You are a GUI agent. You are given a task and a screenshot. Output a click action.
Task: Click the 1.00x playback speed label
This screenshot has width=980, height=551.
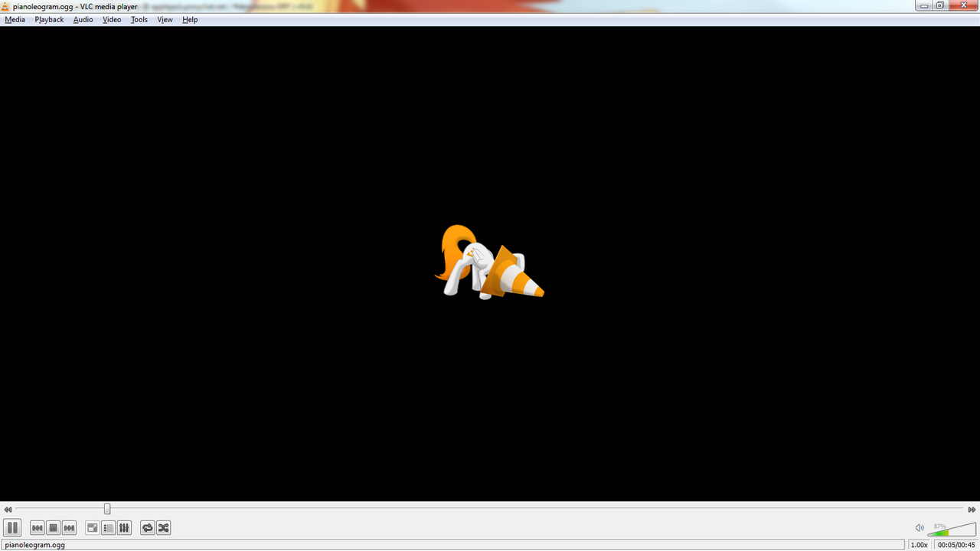tap(919, 545)
